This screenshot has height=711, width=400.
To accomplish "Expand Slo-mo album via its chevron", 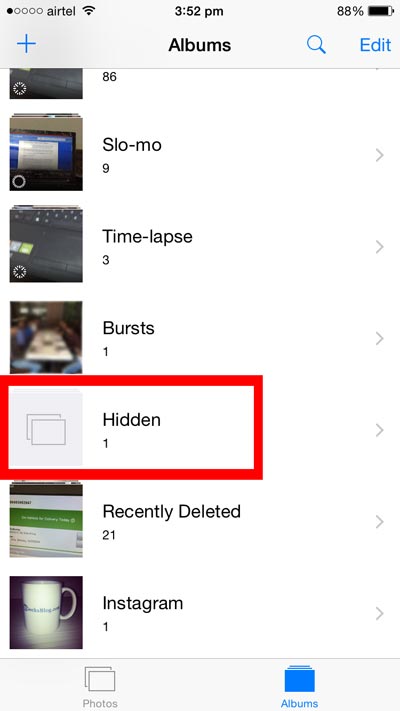I will pyautogui.click(x=380, y=155).
